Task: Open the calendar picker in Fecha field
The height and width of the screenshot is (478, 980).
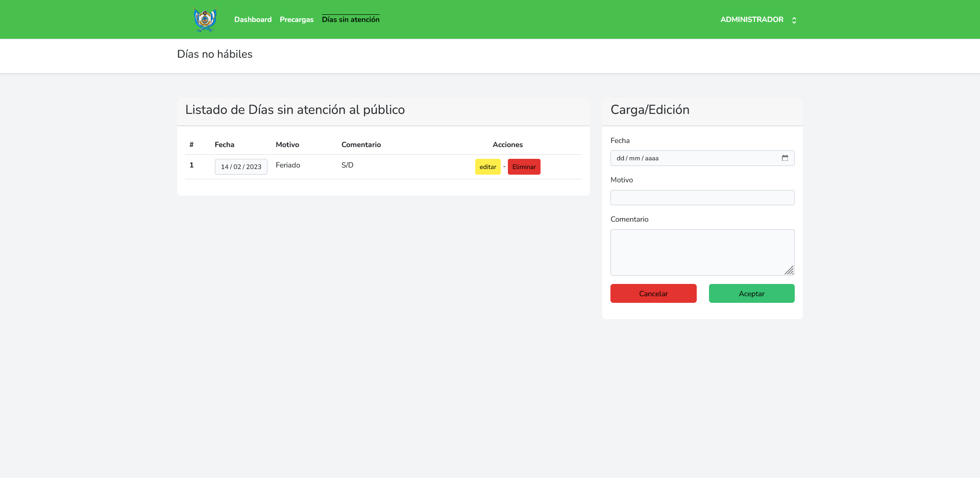Action: click(785, 158)
